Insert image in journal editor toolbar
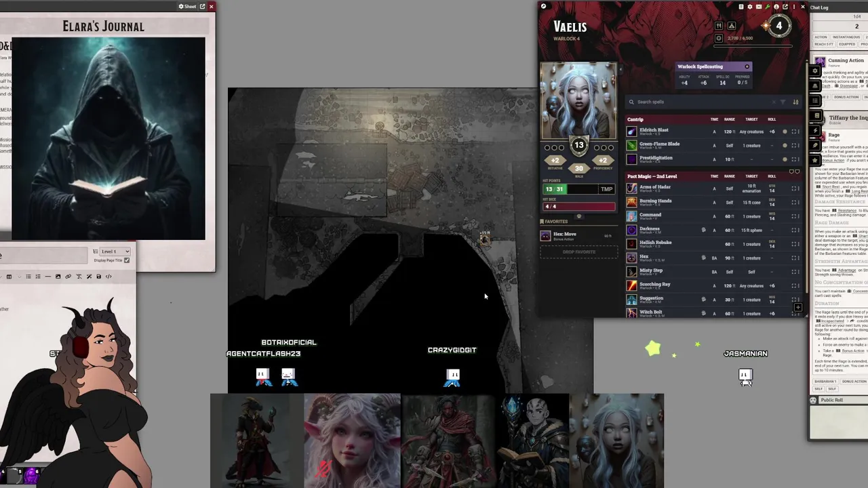The height and width of the screenshot is (488, 868). pos(58,277)
